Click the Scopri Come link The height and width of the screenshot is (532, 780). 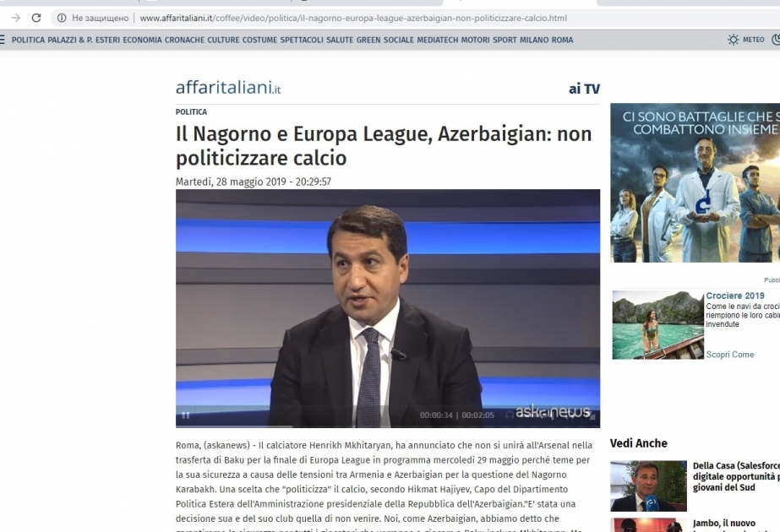(x=730, y=355)
